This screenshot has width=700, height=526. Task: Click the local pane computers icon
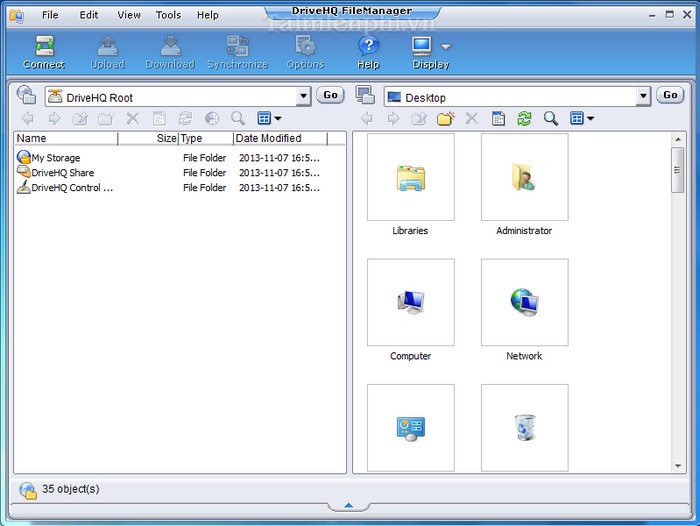[x=365, y=95]
